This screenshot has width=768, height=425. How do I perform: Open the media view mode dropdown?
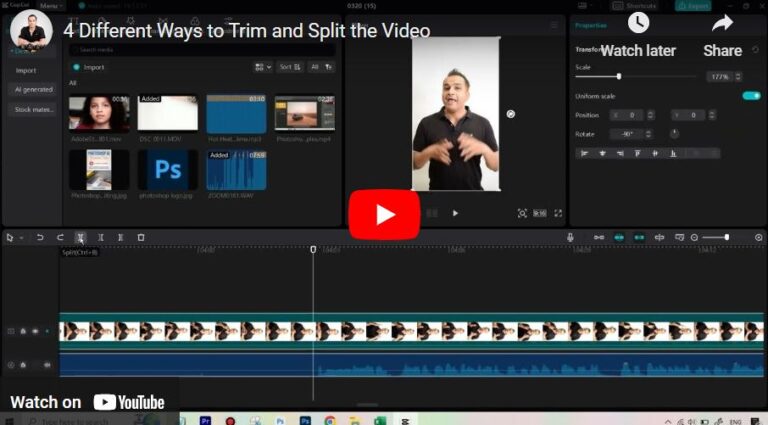(263, 67)
